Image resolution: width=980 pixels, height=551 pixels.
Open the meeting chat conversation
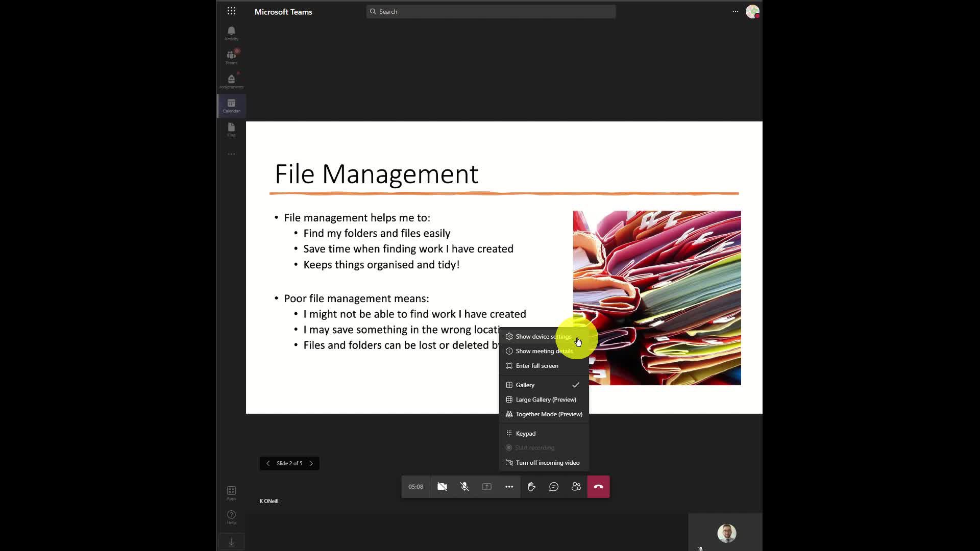[x=554, y=487]
